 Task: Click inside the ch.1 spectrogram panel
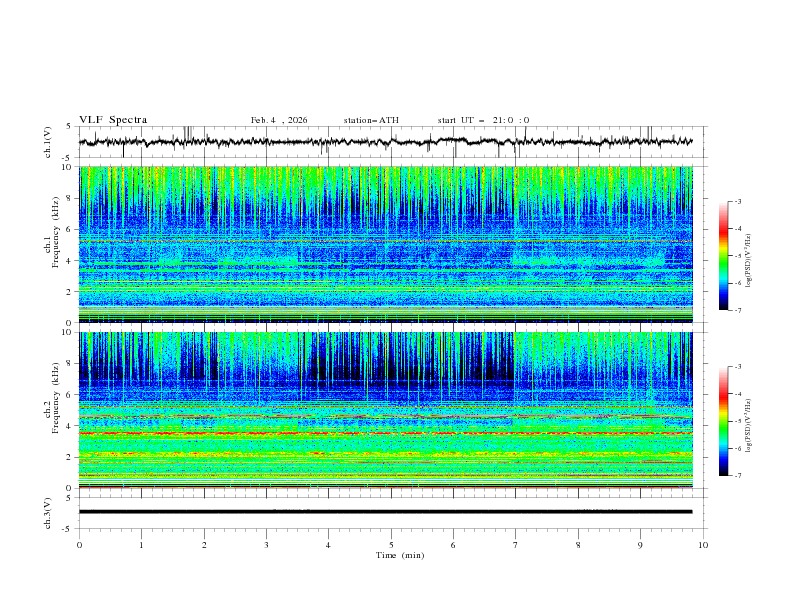(x=385, y=244)
